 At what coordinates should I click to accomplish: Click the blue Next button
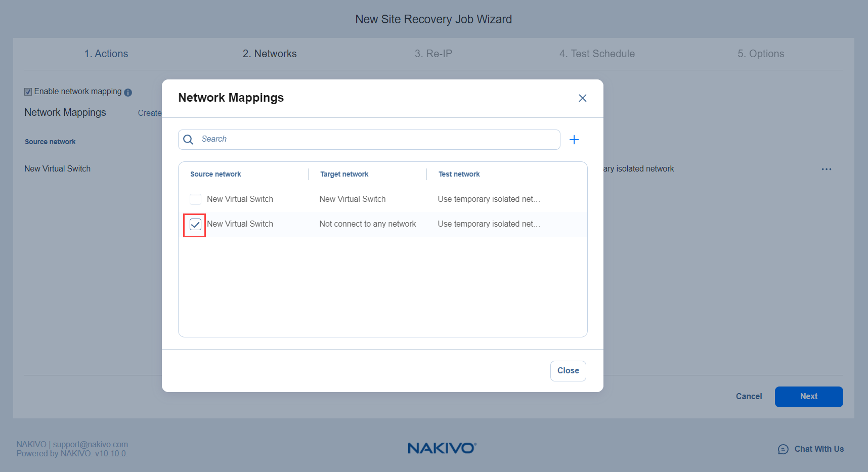point(808,397)
